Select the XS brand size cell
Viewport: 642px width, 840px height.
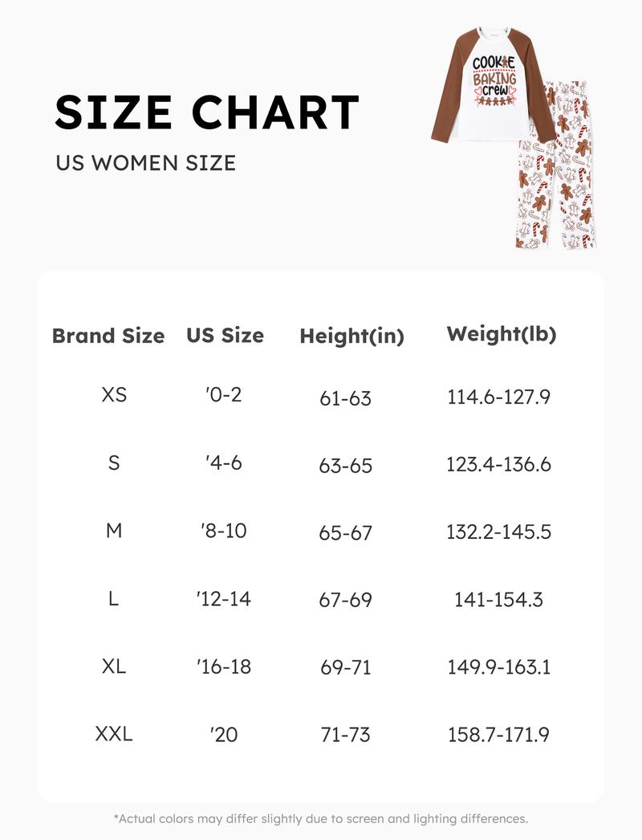(x=114, y=395)
